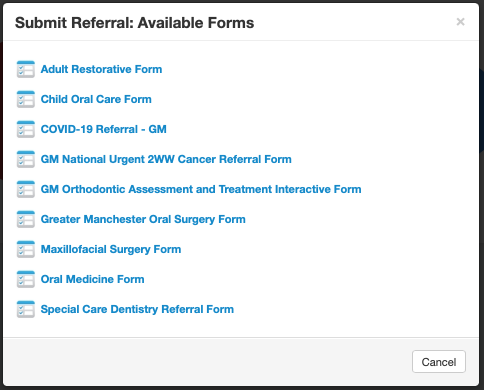The width and height of the screenshot is (484, 390).
Task: Click the Cancel button
Action: (439, 362)
